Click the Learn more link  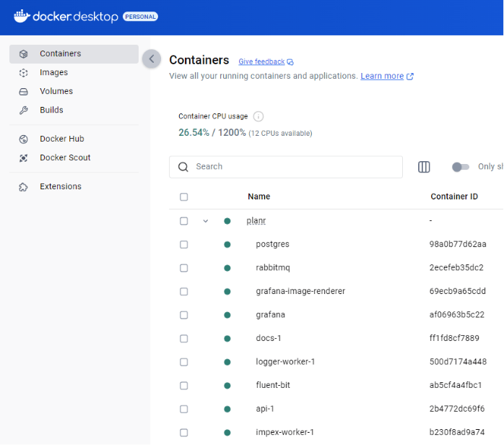(x=382, y=76)
